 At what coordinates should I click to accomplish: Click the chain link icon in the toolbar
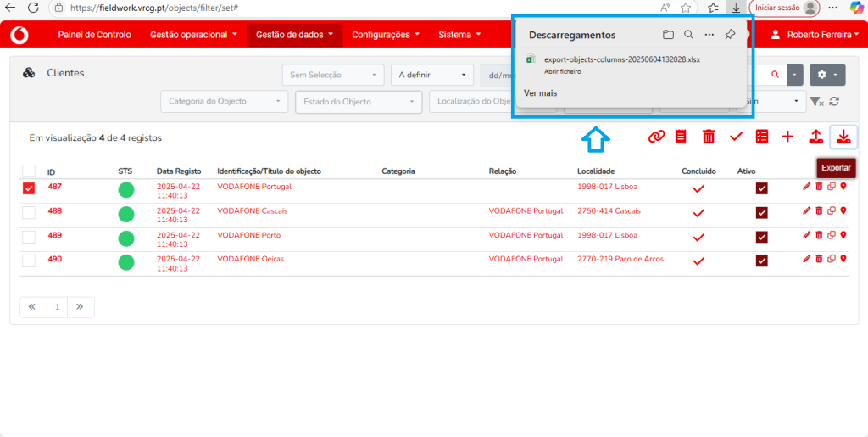(x=656, y=137)
